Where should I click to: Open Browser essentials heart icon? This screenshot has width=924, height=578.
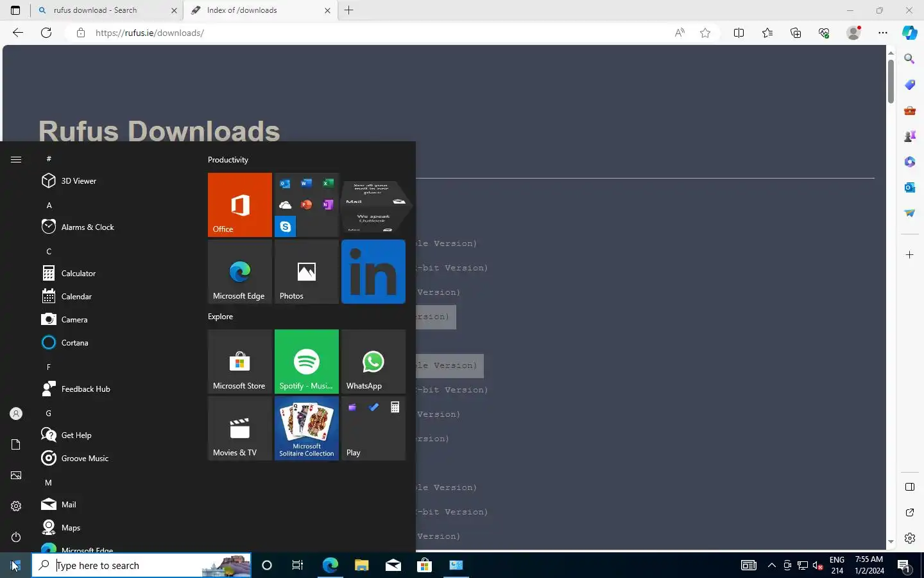(x=824, y=33)
